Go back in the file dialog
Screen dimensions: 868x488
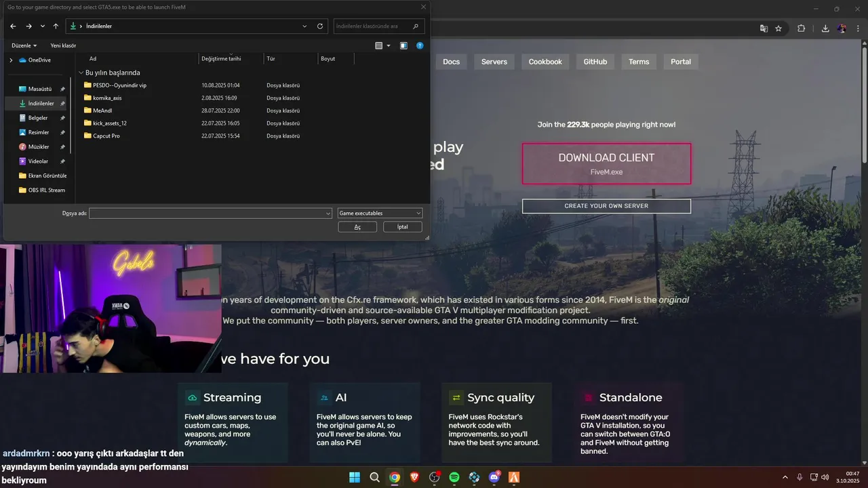coord(13,26)
